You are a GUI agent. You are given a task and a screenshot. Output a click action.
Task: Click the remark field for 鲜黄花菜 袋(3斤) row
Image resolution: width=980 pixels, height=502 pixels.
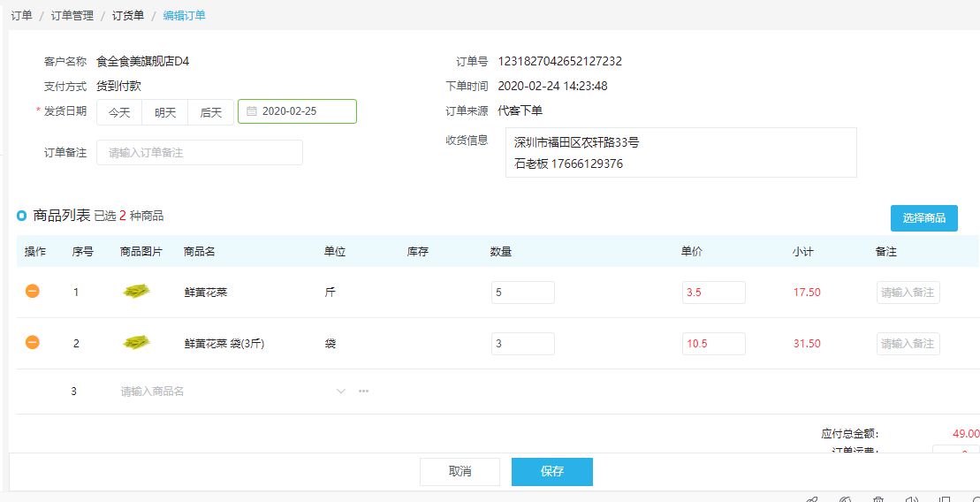908,344
